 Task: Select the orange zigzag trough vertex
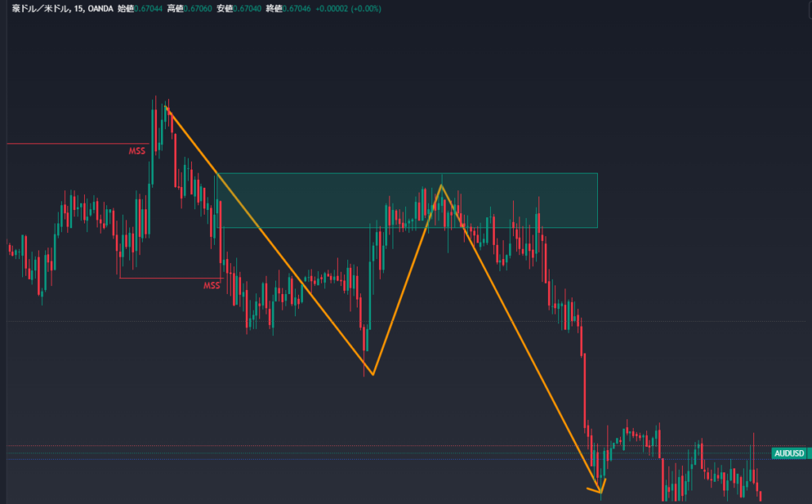372,375
